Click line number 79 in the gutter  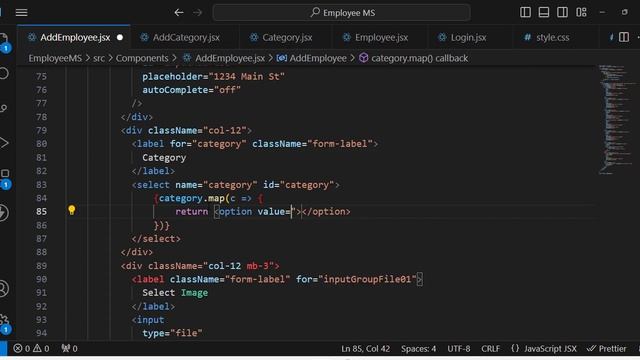(x=41, y=131)
